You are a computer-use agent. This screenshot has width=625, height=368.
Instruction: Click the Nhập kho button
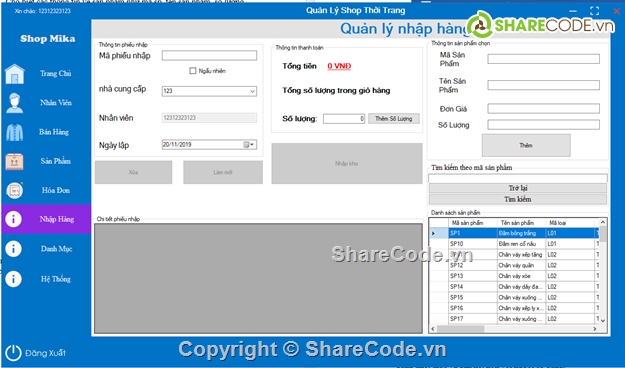(x=347, y=163)
